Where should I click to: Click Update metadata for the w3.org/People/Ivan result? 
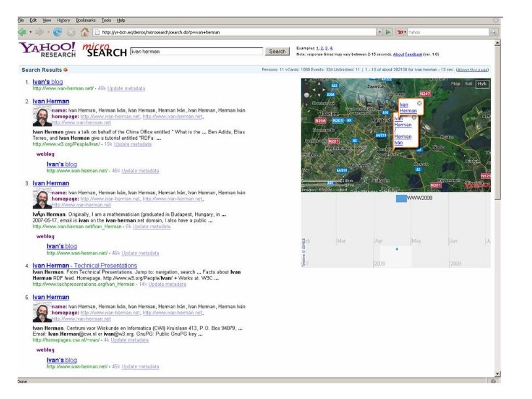coord(133,144)
